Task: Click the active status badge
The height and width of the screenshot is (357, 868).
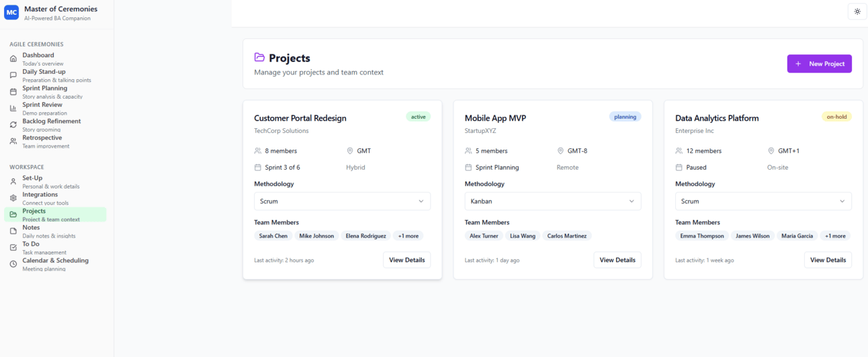Action: pyautogui.click(x=418, y=117)
